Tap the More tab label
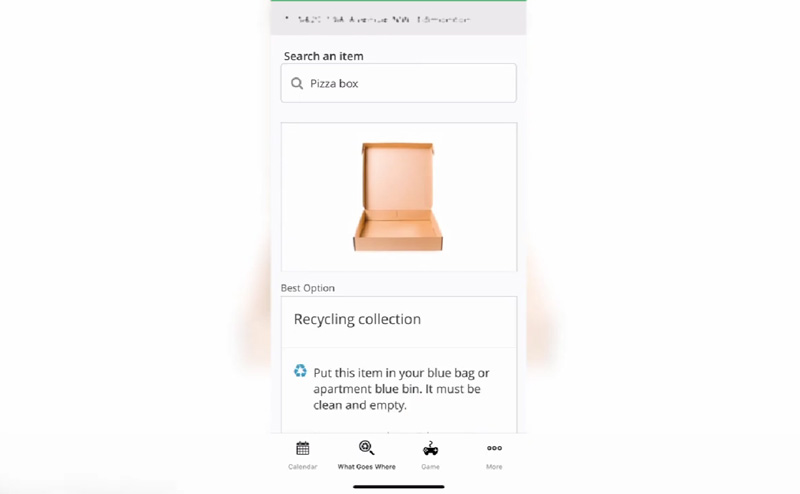 pos(494,466)
